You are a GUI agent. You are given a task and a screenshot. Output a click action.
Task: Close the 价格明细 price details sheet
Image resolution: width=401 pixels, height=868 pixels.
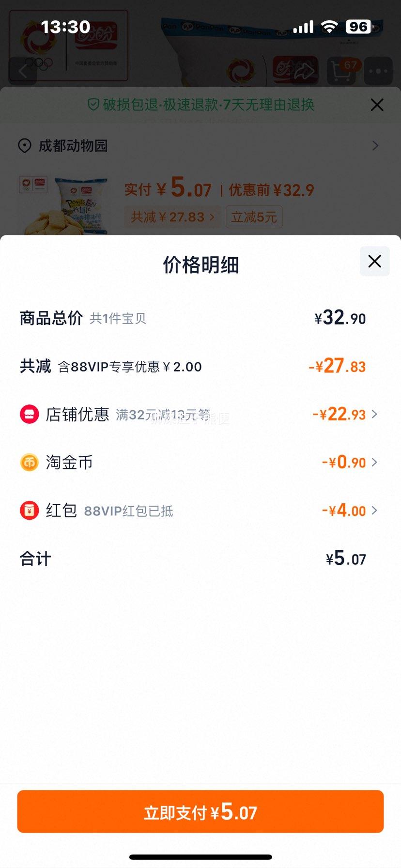click(374, 262)
